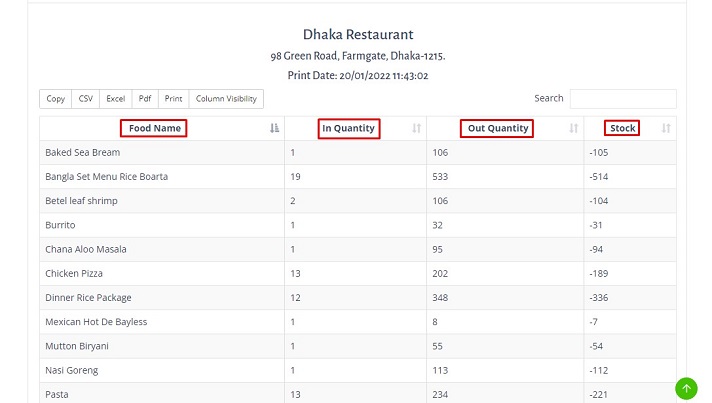This screenshot has height=403, width=712.
Task: Export table as Pdf
Action: point(145,98)
